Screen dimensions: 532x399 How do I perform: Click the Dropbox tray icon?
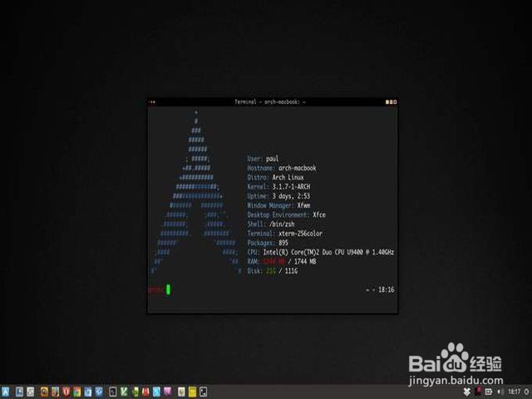467,392
